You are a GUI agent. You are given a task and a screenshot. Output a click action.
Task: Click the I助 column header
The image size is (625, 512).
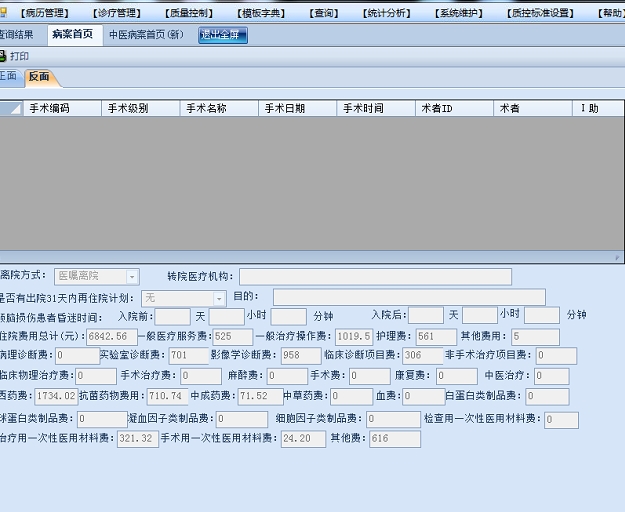pos(598,108)
